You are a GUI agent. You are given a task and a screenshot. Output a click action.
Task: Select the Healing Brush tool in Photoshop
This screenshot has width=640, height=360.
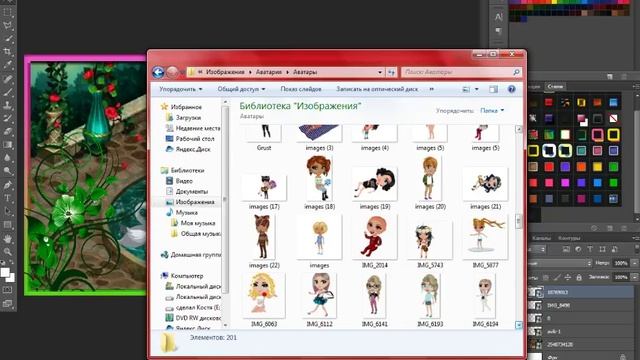[8, 79]
